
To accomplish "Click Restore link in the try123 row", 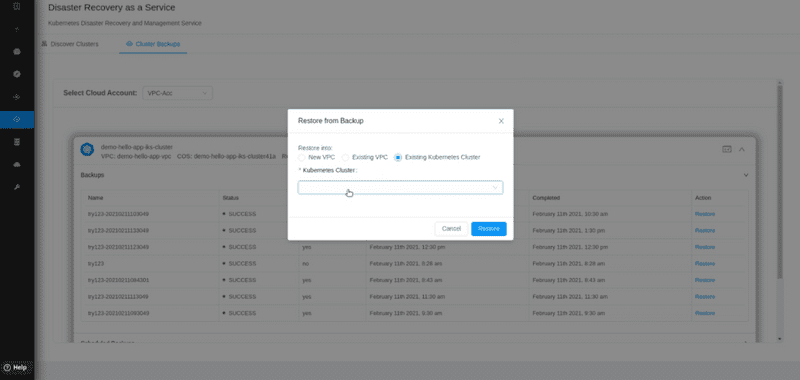I will tap(705, 264).
